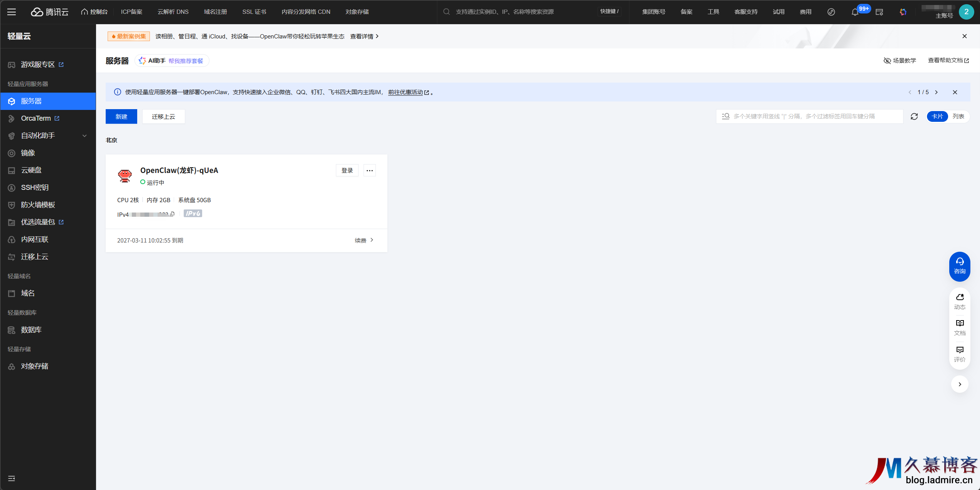
Task: Click the refresh icon next to search
Action: (x=914, y=116)
